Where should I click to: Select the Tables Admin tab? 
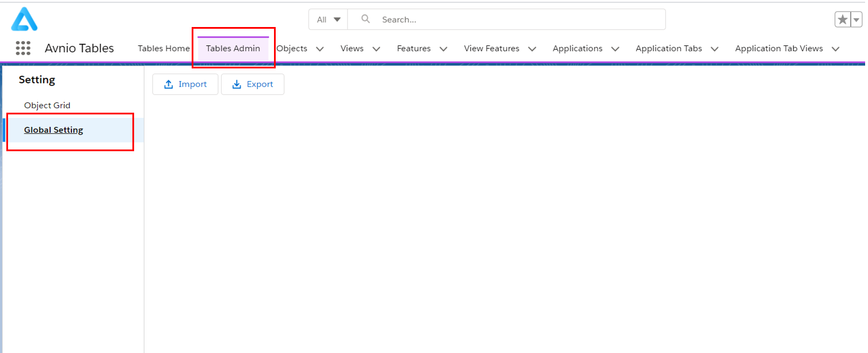pyautogui.click(x=233, y=48)
